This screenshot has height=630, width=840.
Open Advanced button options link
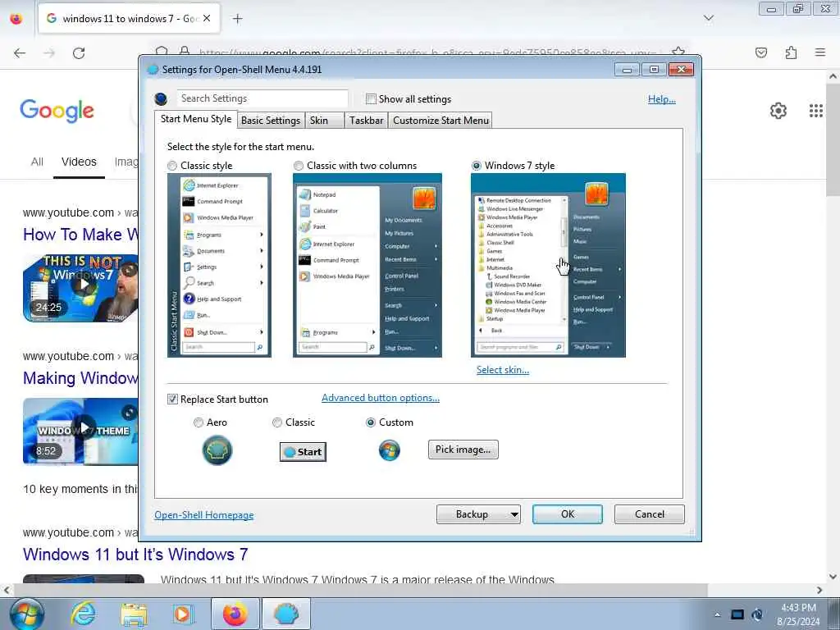click(x=381, y=398)
